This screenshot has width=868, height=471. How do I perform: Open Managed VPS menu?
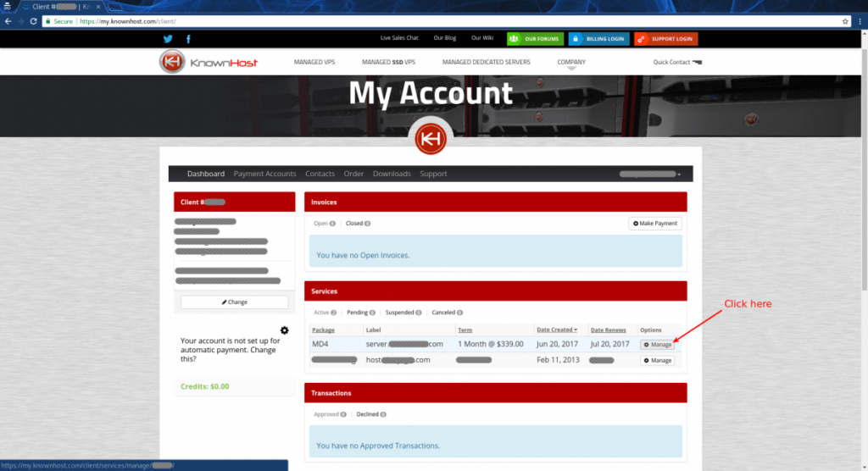pos(314,62)
